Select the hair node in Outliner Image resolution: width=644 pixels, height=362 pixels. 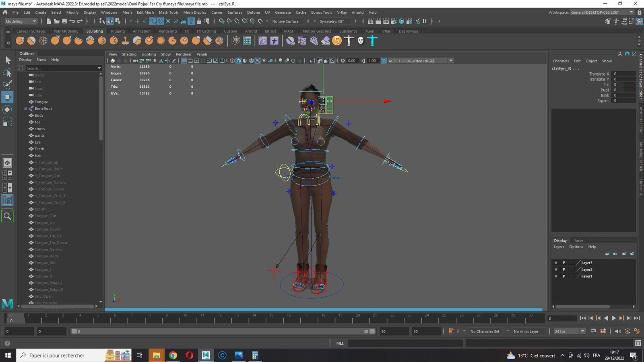tap(38, 156)
